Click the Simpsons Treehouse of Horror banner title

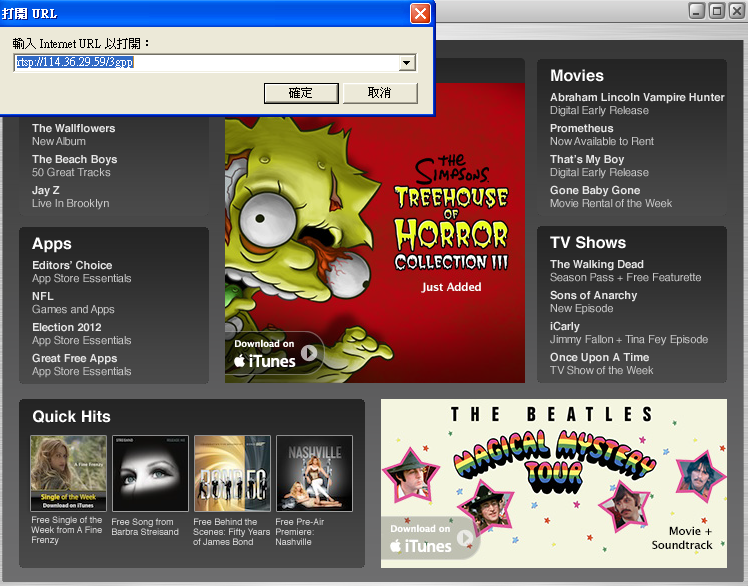[451, 214]
